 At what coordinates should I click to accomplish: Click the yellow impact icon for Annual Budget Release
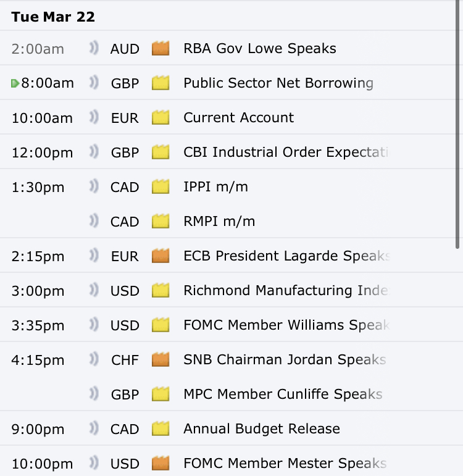pos(161,428)
